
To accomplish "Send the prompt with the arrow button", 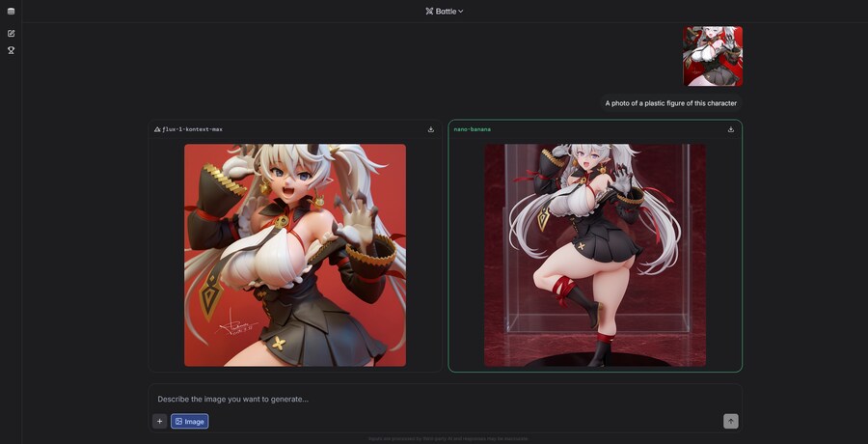I will coord(731,421).
